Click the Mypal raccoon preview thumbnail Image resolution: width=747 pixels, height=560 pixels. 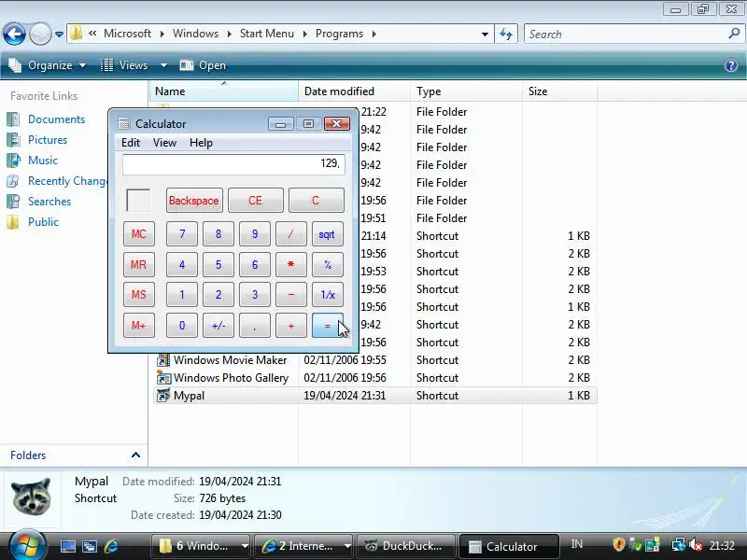click(32, 497)
